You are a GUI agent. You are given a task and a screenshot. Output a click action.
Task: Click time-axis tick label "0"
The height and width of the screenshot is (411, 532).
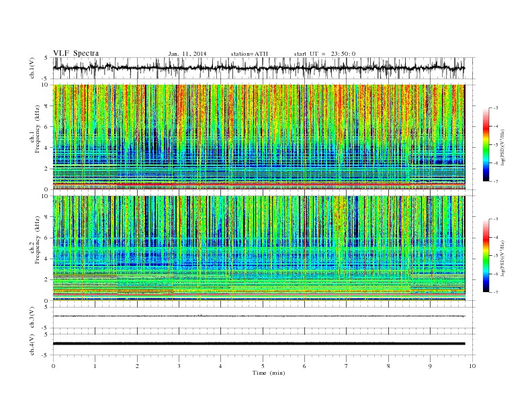53,366
